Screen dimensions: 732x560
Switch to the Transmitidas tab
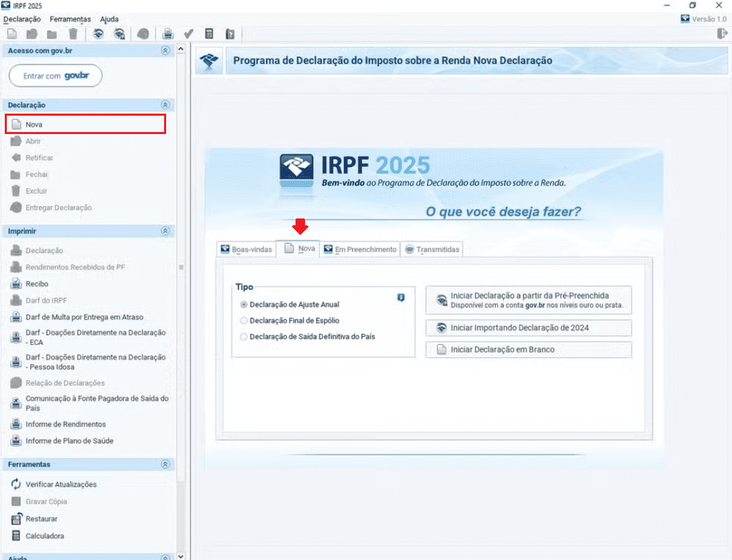(432, 249)
